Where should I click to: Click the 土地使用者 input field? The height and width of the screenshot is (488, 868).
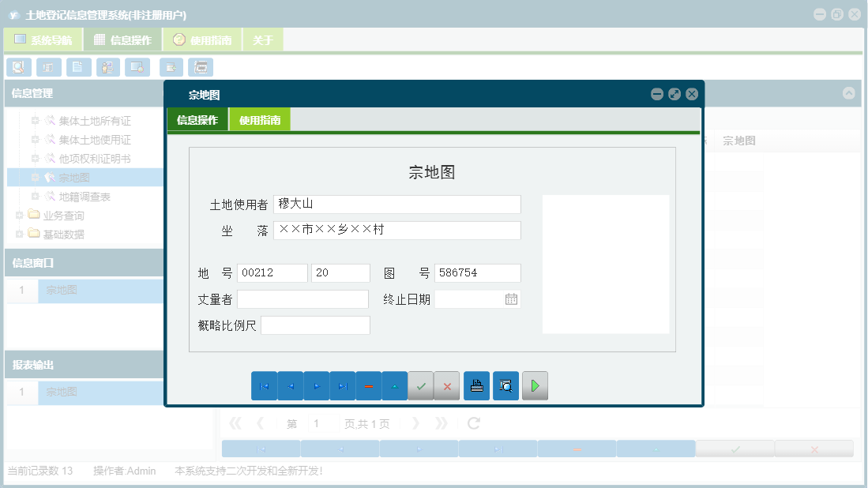point(395,204)
